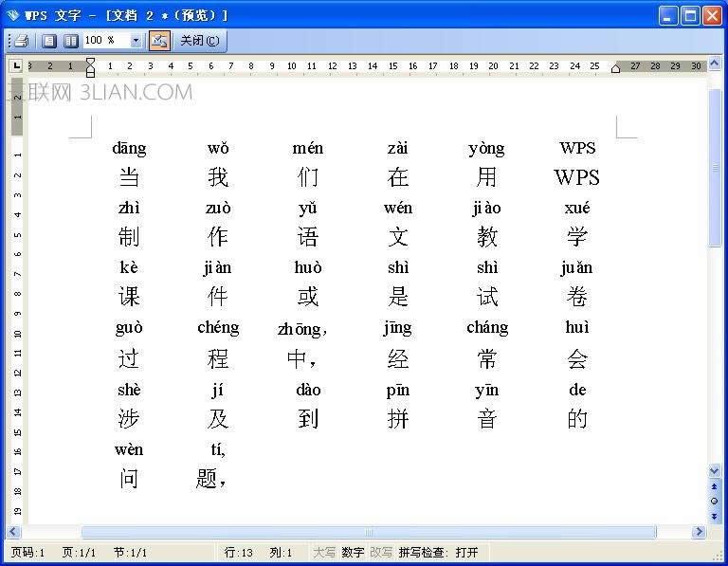This screenshot has width=728, height=566.
Task: Toggle 数字 num lock indicator in status bar
Action: click(353, 553)
